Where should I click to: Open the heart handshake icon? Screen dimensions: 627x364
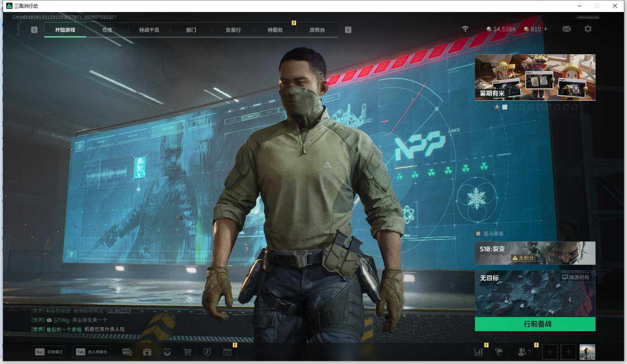coord(167,352)
